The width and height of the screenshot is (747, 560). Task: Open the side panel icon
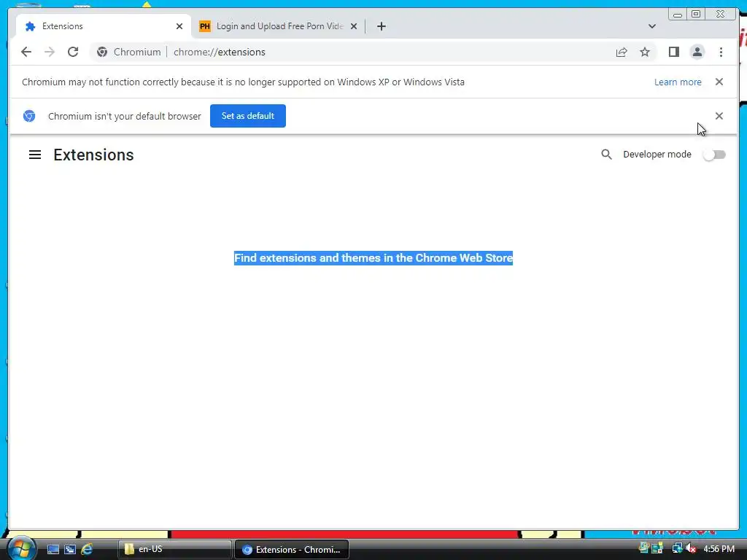(x=673, y=52)
